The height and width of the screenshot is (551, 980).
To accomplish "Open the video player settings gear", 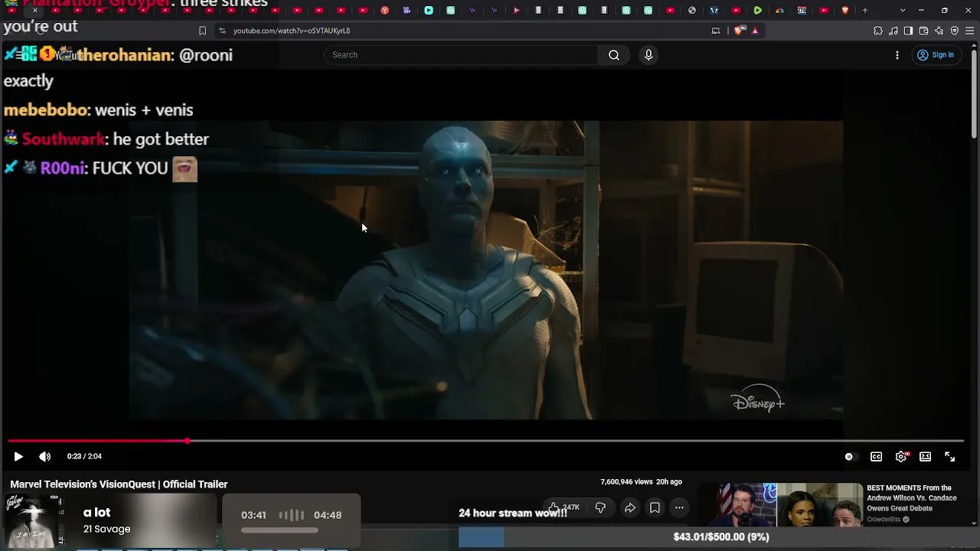I will [x=901, y=457].
